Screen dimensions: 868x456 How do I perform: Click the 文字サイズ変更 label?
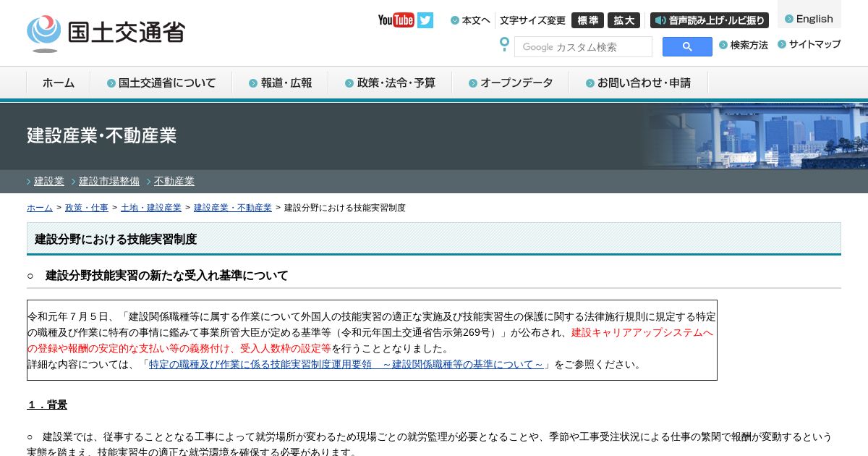tap(532, 20)
